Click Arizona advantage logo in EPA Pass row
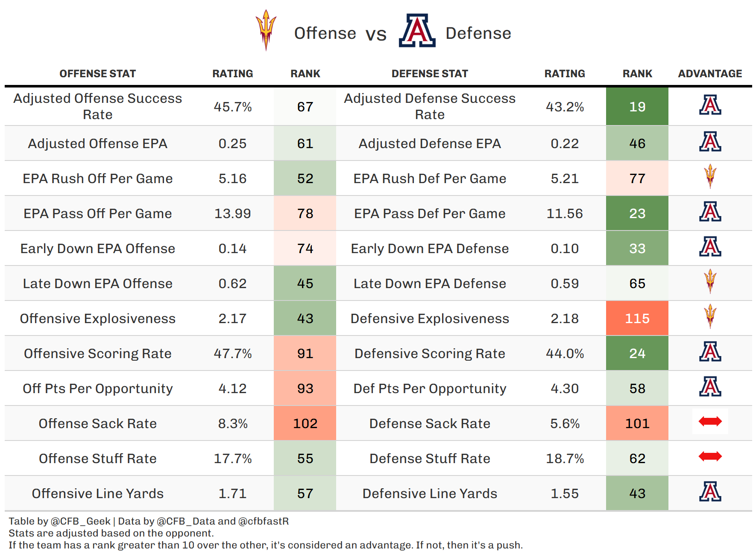 (x=710, y=212)
